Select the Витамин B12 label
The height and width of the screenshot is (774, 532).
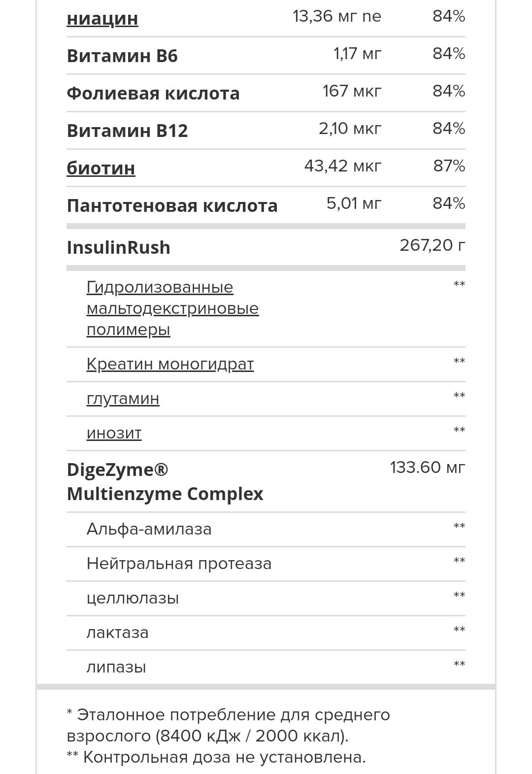pyautogui.click(x=128, y=131)
